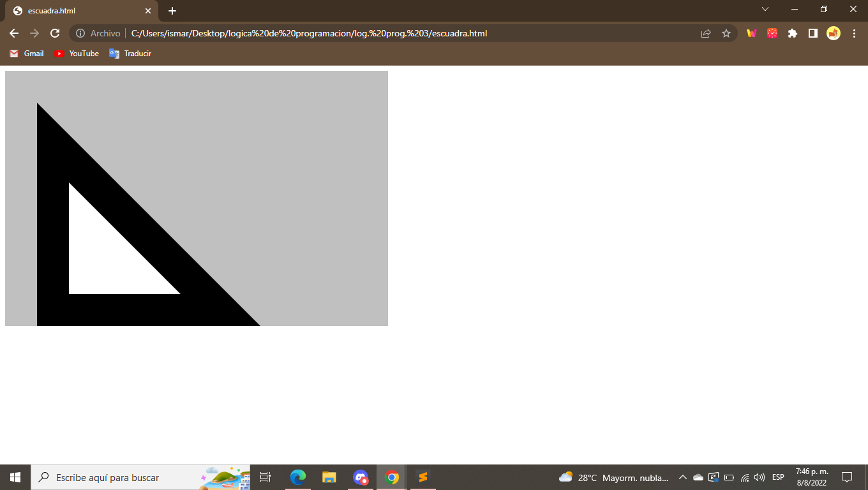Launch Microsoft Edge from taskbar

pyautogui.click(x=298, y=477)
